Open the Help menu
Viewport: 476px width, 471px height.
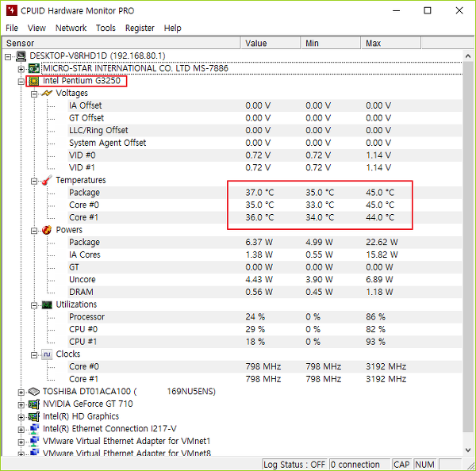click(x=172, y=28)
